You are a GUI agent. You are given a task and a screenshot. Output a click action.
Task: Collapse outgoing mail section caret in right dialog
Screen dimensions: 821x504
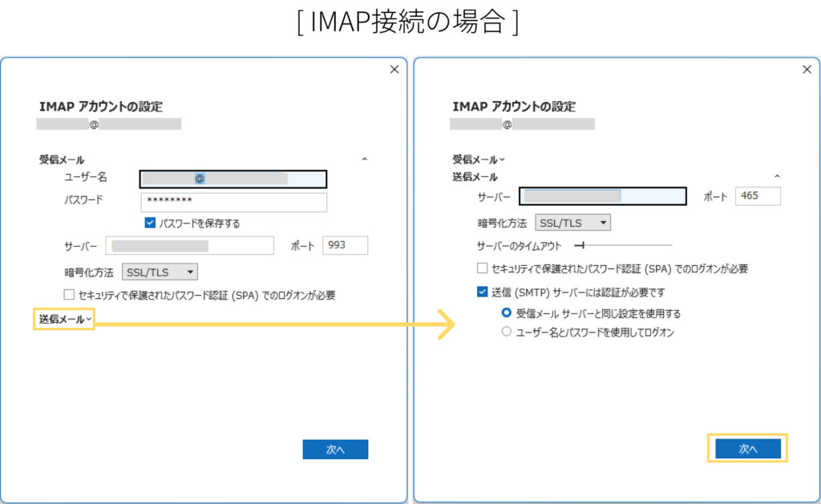pyautogui.click(x=777, y=176)
